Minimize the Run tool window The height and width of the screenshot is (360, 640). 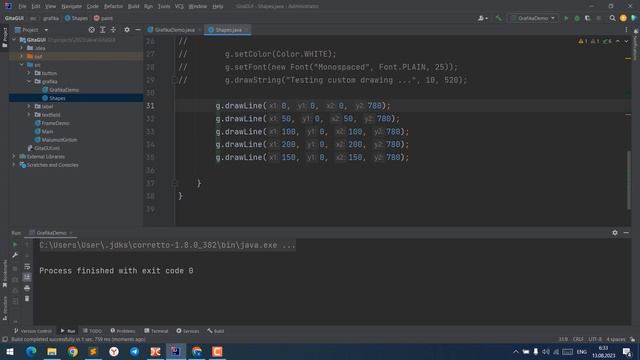click(x=626, y=233)
